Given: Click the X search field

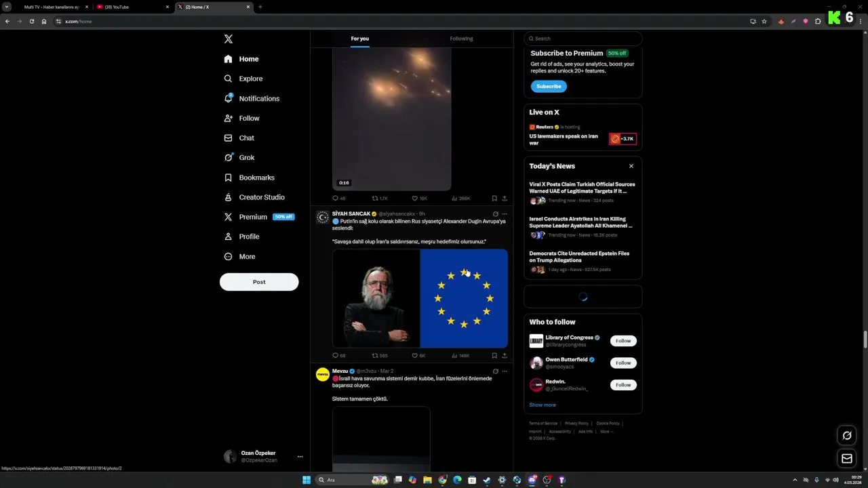Looking at the screenshot, I should click(x=583, y=39).
